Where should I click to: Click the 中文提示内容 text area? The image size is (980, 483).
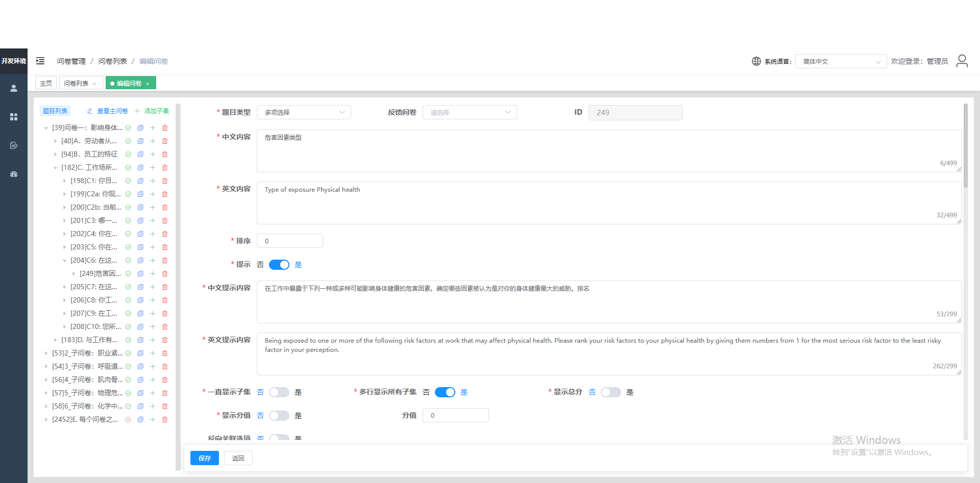(x=609, y=302)
